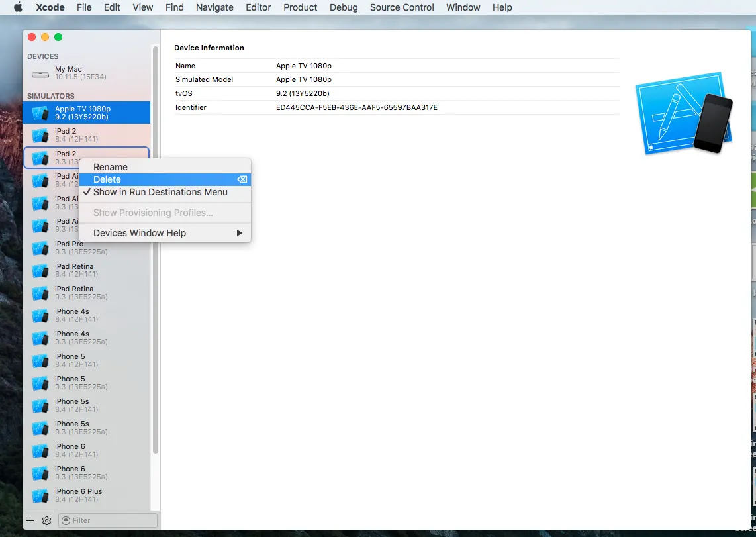This screenshot has width=756, height=537.
Task: Open the Window menu
Action: [463, 7]
